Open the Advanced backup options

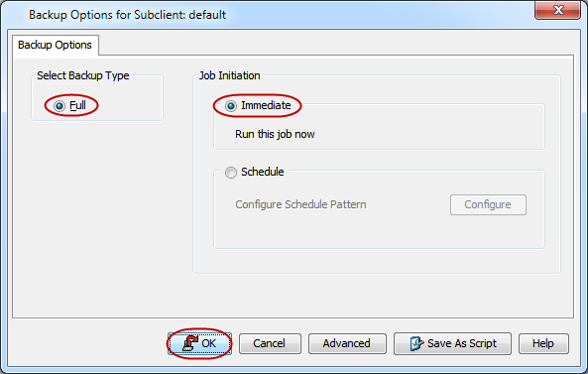tap(347, 343)
